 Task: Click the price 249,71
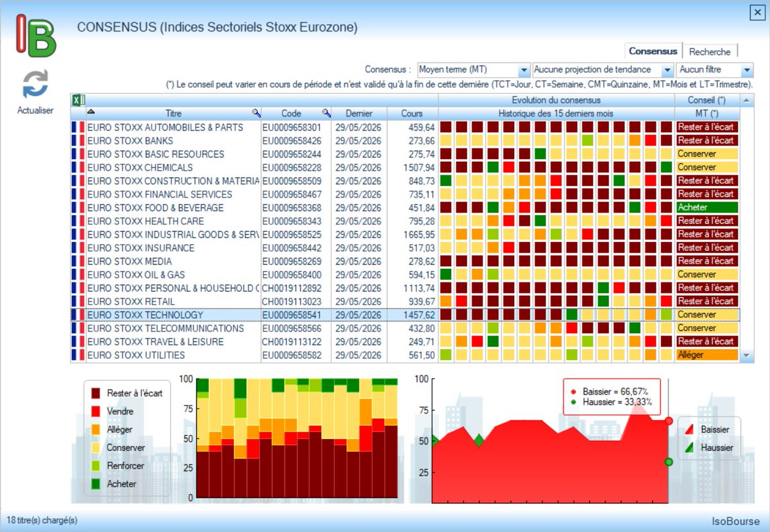coord(422,341)
